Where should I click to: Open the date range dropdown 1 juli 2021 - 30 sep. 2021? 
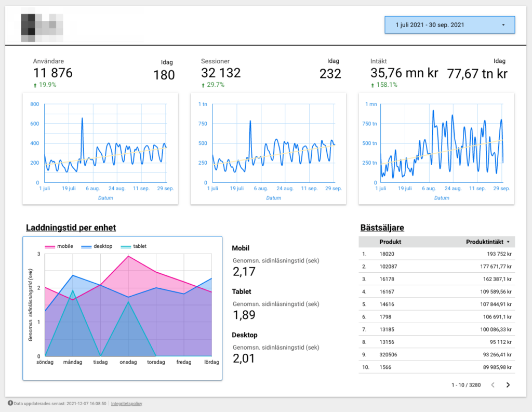(449, 25)
